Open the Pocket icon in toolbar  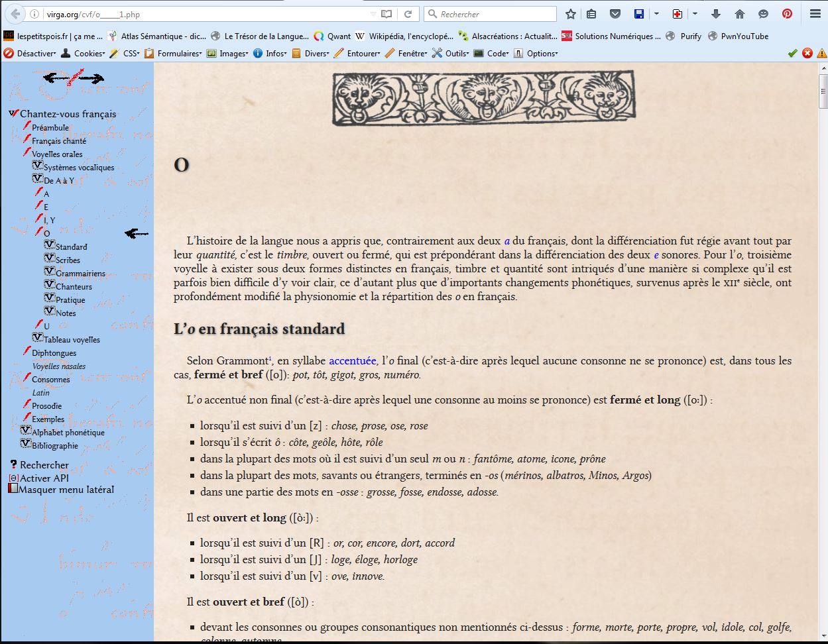[x=615, y=14]
